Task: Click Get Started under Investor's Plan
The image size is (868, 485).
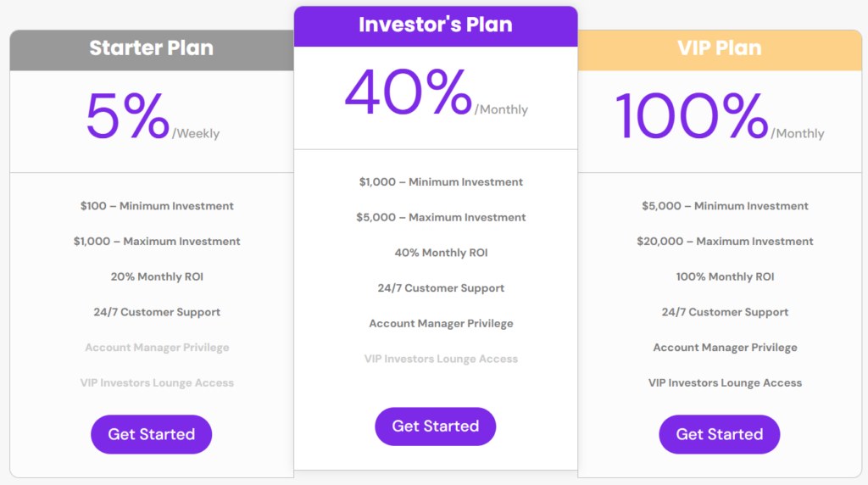Action: [435, 426]
